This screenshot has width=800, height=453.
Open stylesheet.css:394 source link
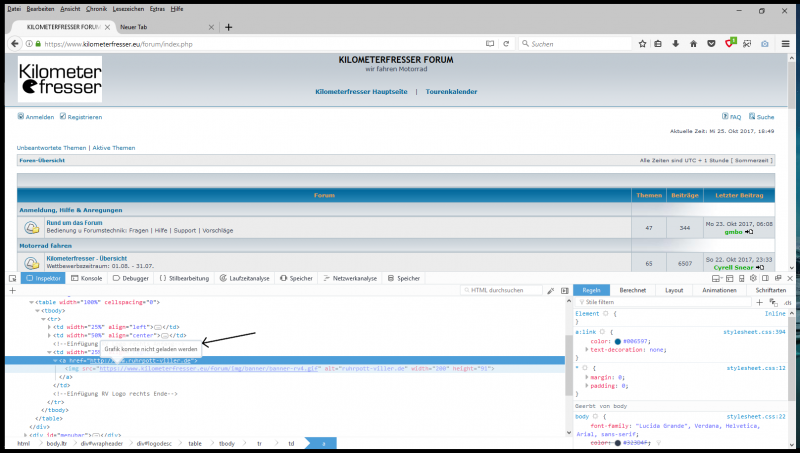coord(755,331)
